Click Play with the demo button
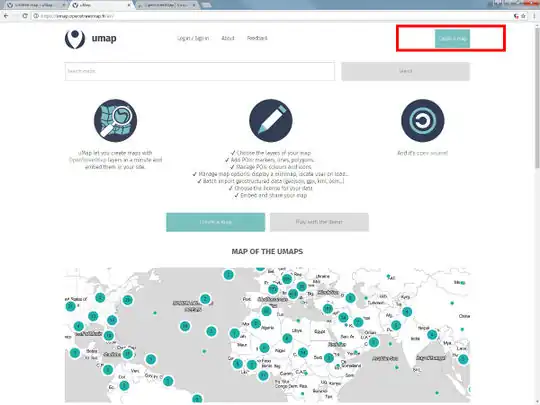 (319, 222)
